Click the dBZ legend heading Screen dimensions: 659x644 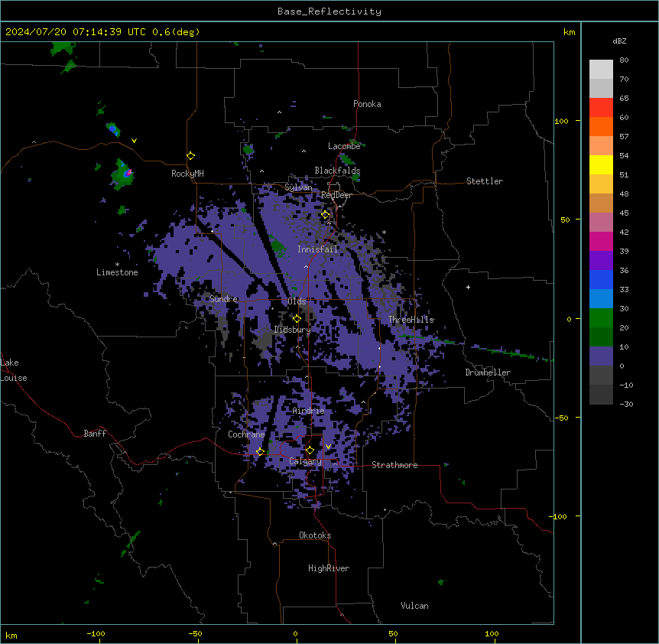(619, 41)
